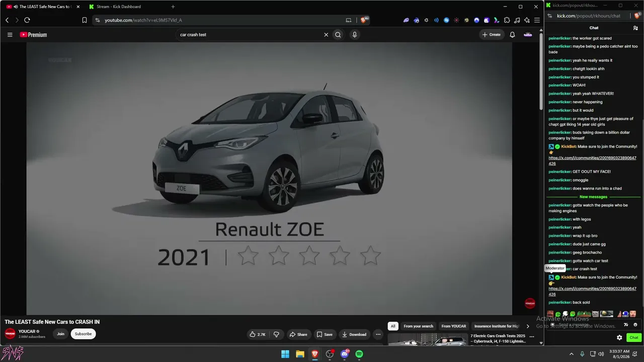Image resolution: width=644 pixels, height=362 pixels.
Task: Open the 7TV menu in chat input
Action: click(x=626, y=325)
